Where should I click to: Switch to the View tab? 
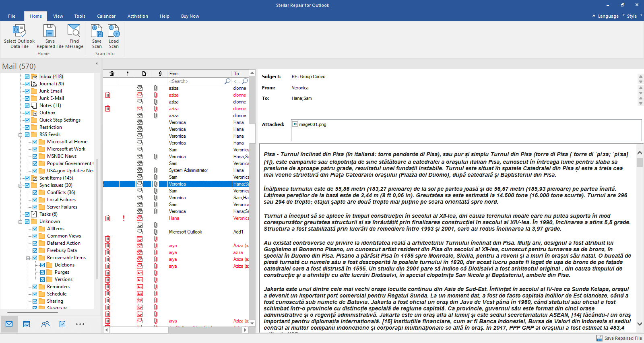coord(58,16)
